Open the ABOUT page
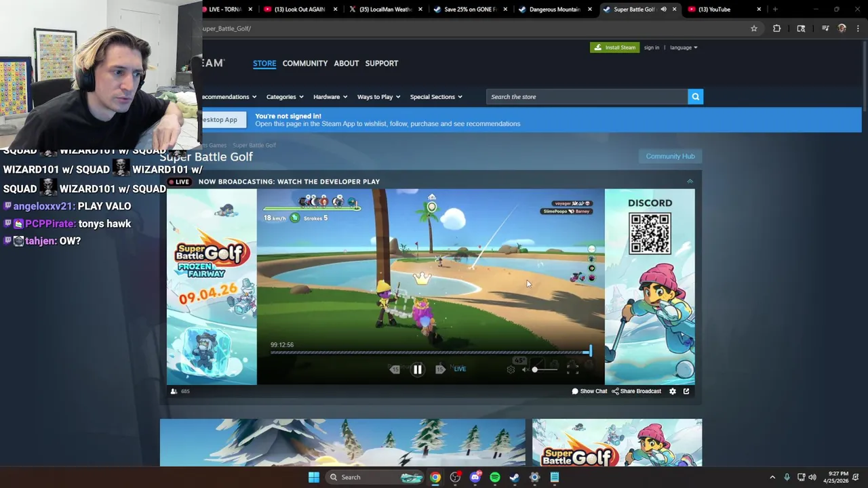868x488 pixels. tap(346, 63)
